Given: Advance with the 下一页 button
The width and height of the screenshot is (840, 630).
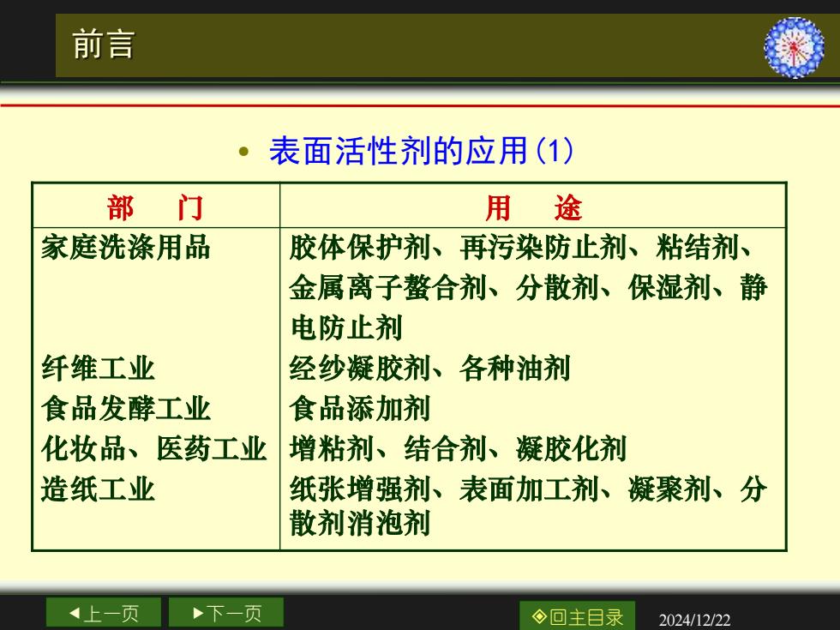Looking at the screenshot, I should click(x=226, y=614).
